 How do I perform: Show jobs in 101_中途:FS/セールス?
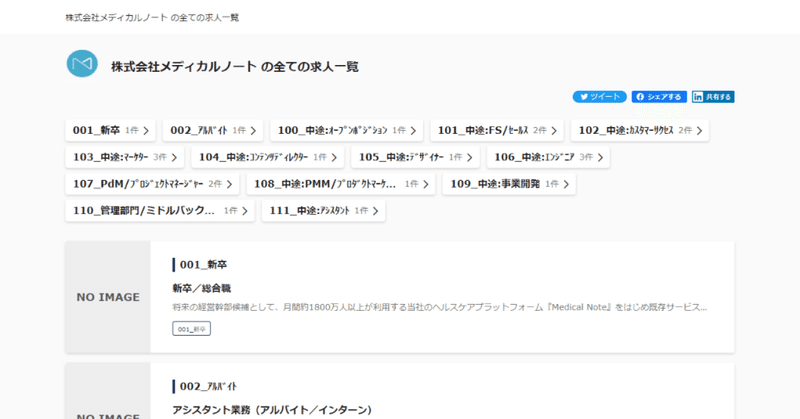click(x=497, y=131)
